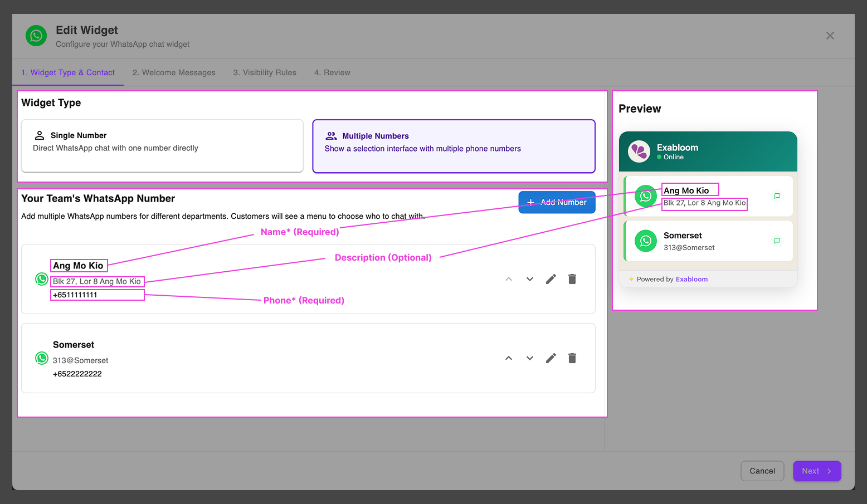The width and height of the screenshot is (867, 504).
Task: Click the chat icon on Ang Mo Kio preview card
Action: pyautogui.click(x=777, y=196)
